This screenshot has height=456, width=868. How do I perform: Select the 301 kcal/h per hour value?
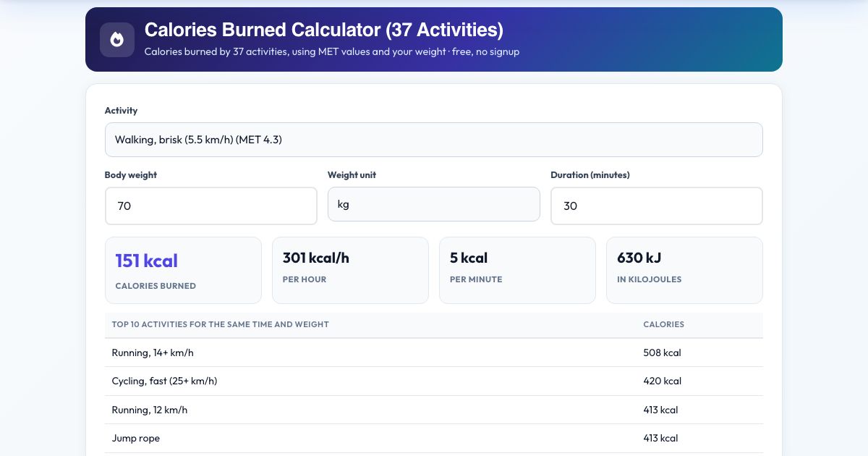click(x=316, y=258)
